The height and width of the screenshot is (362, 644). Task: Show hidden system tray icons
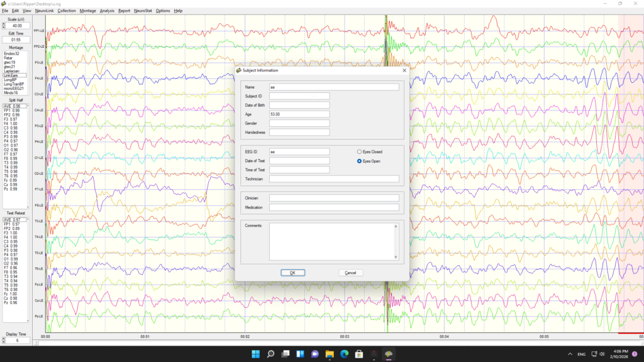[570, 354]
